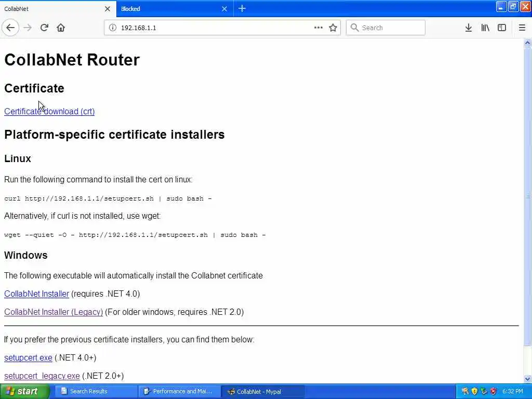Click the CollabNet Router heading
This screenshot has height=399, width=532.
tap(72, 60)
